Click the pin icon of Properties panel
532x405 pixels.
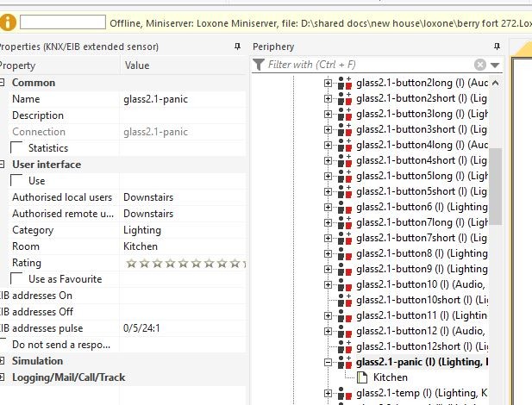[x=237, y=47]
